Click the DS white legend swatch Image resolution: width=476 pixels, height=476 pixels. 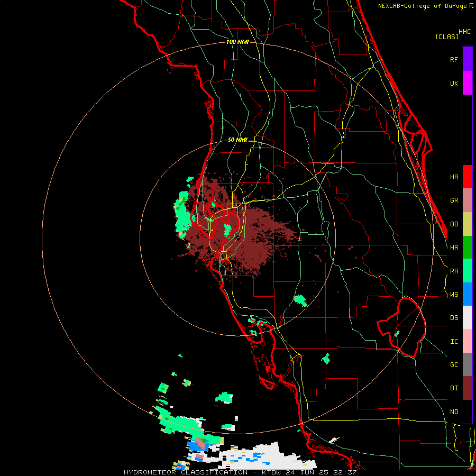pyautogui.click(x=467, y=317)
